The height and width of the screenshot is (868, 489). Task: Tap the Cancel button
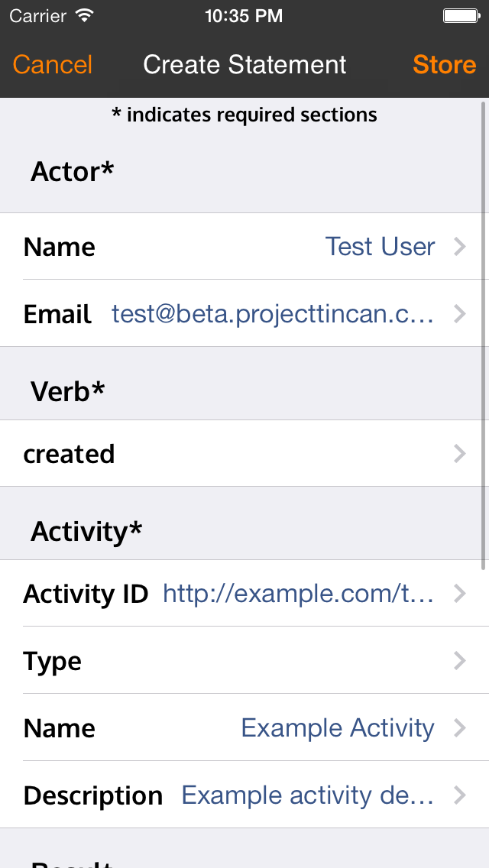coord(53,65)
